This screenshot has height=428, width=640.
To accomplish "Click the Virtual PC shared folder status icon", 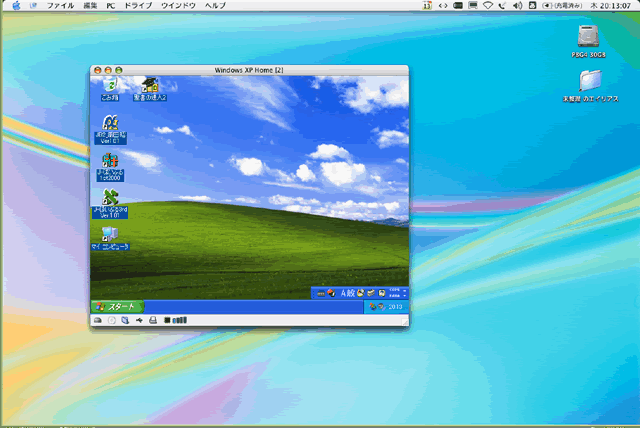I will point(125,321).
